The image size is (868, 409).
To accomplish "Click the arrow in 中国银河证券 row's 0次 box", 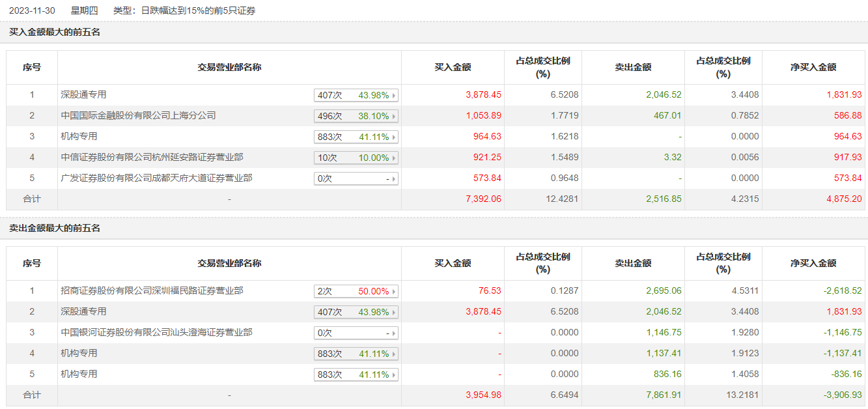I will click(394, 333).
